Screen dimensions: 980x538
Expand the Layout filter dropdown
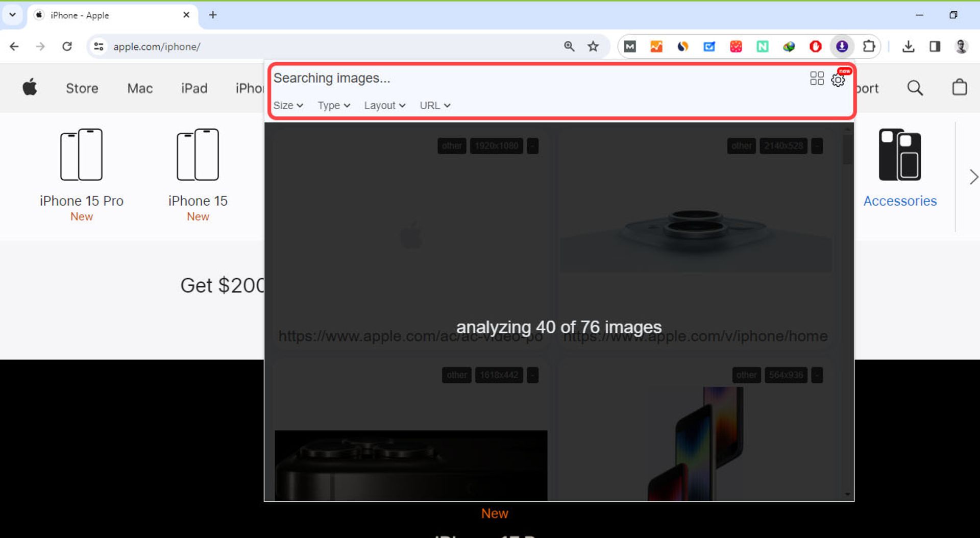click(384, 105)
